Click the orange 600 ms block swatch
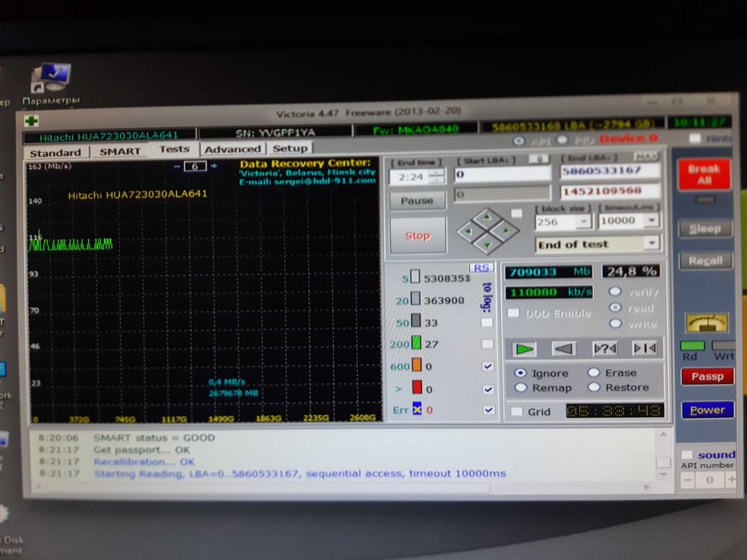Image resolution: width=747 pixels, height=560 pixels. point(416,365)
